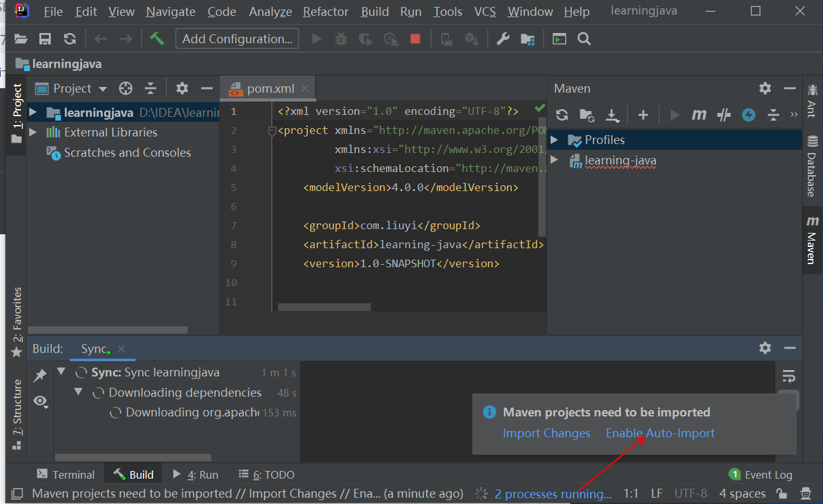823x504 pixels.
Task: Reimport All Maven Projects icon
Action: (562, 115)
